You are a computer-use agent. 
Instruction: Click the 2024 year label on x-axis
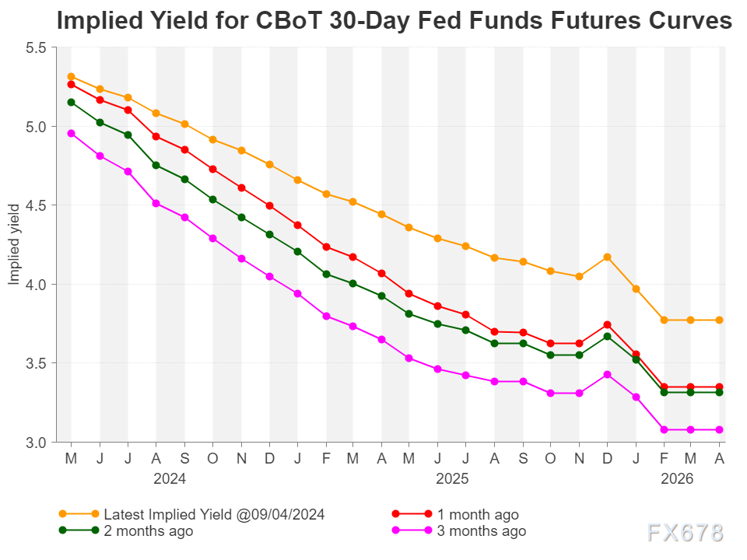pyautogui.click(x=170, y=478)
